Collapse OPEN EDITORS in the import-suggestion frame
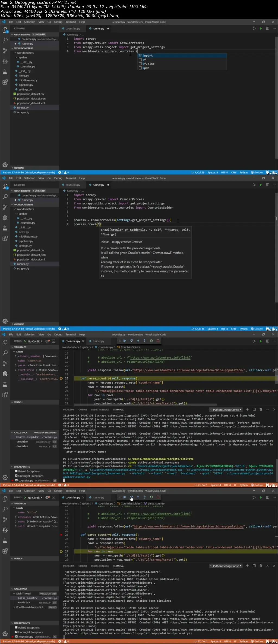Image resolution: width=278 pixels, height=644 pixels. coord(12,35)
